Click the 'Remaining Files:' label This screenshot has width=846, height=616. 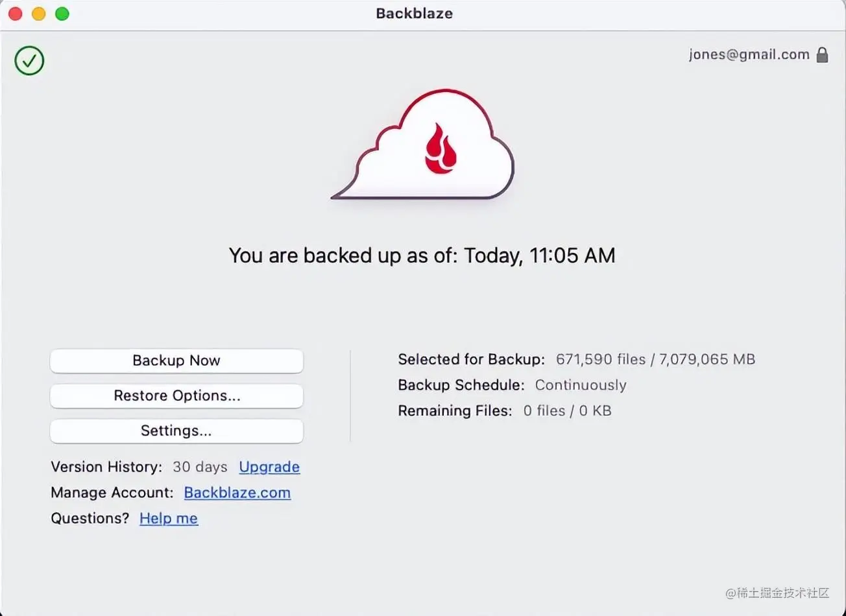(455, 411)
